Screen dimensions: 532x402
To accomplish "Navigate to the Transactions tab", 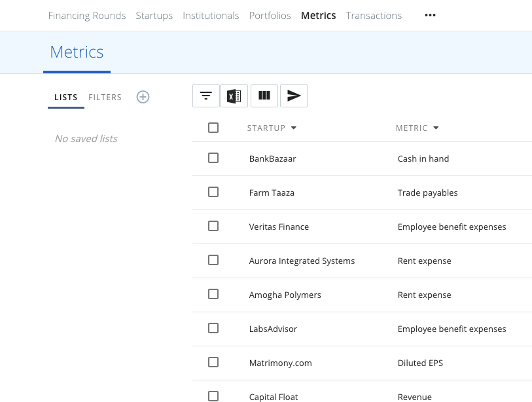I will coord(374,16).
